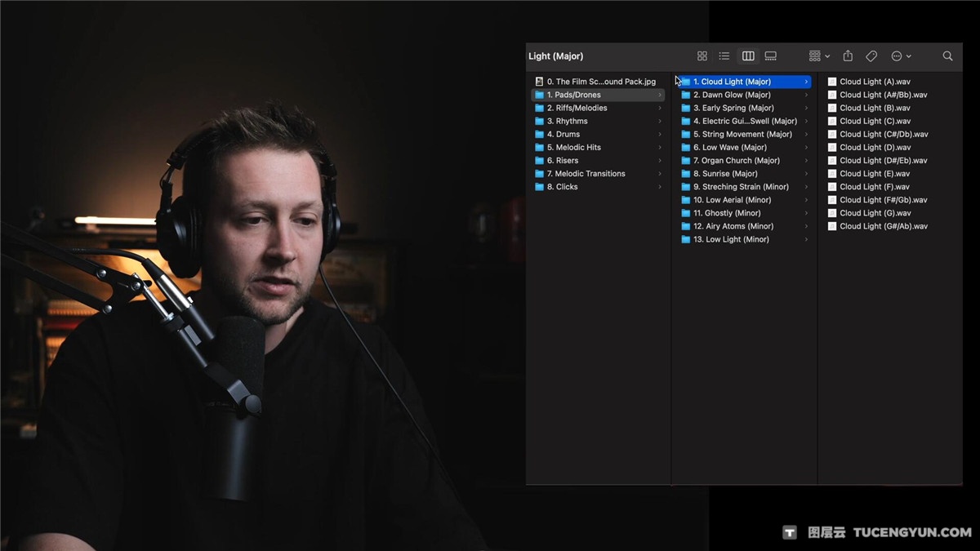The image size is (980, 551).
Task: Select Cloud Light (C).wav file
Action: [869, 121]
